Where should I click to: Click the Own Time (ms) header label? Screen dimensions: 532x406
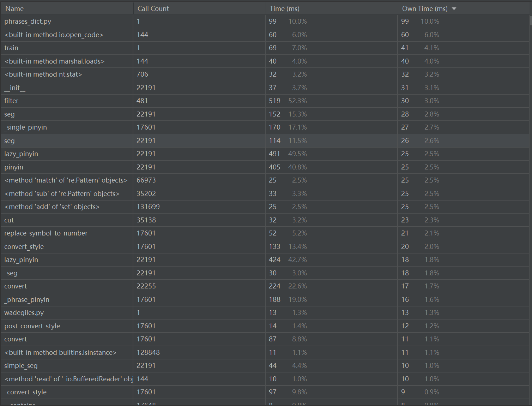click(x=424, y=9)
